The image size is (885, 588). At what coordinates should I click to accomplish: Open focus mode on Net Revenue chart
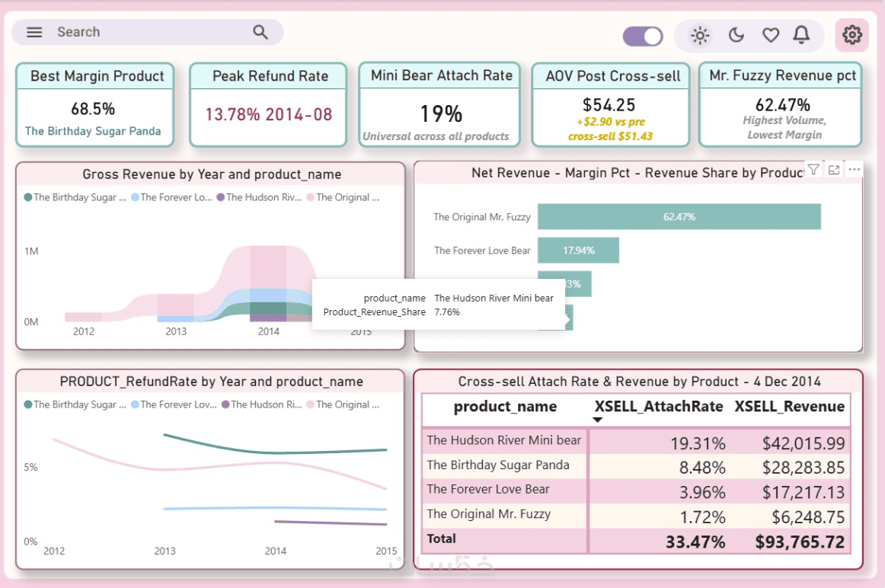(x=834, y=169)
